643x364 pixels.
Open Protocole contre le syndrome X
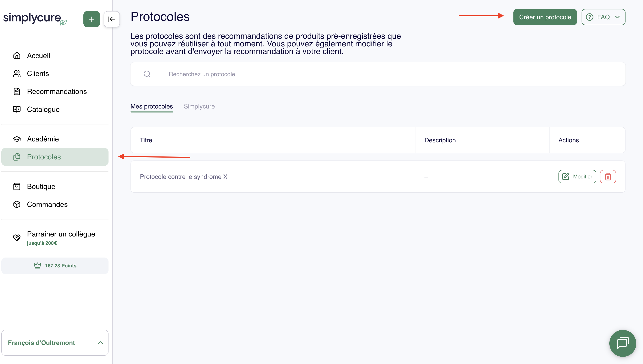pyautogui.click(x=183, y=177)
